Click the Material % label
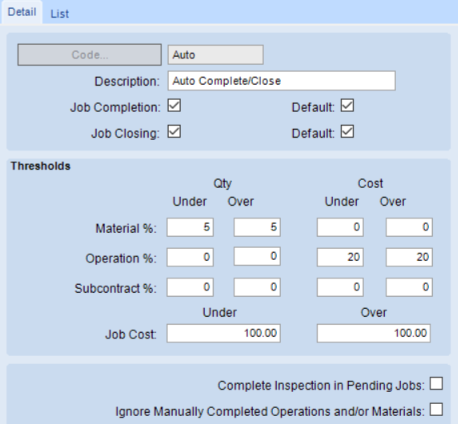The width and height of the screenshot is (458, 424). 126,229
